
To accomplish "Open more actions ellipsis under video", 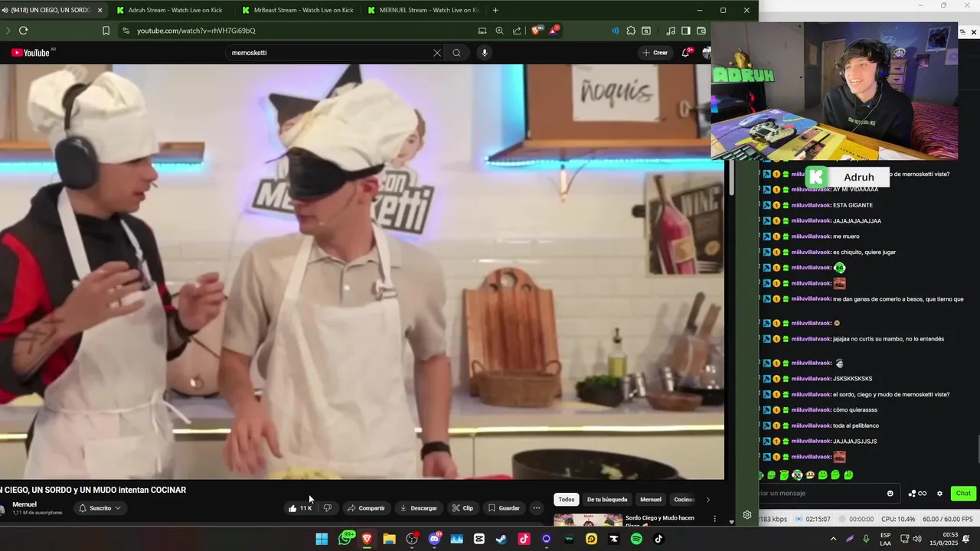I will pyautogui.click(x=537, y=508).
